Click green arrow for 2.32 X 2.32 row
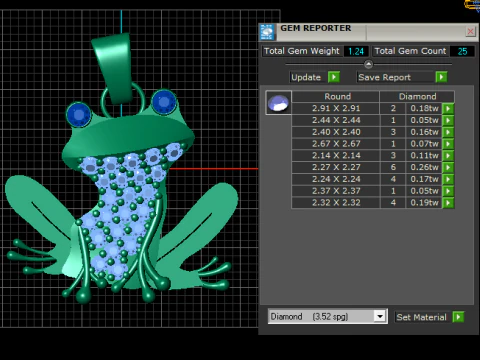 (x=448, y=203)
